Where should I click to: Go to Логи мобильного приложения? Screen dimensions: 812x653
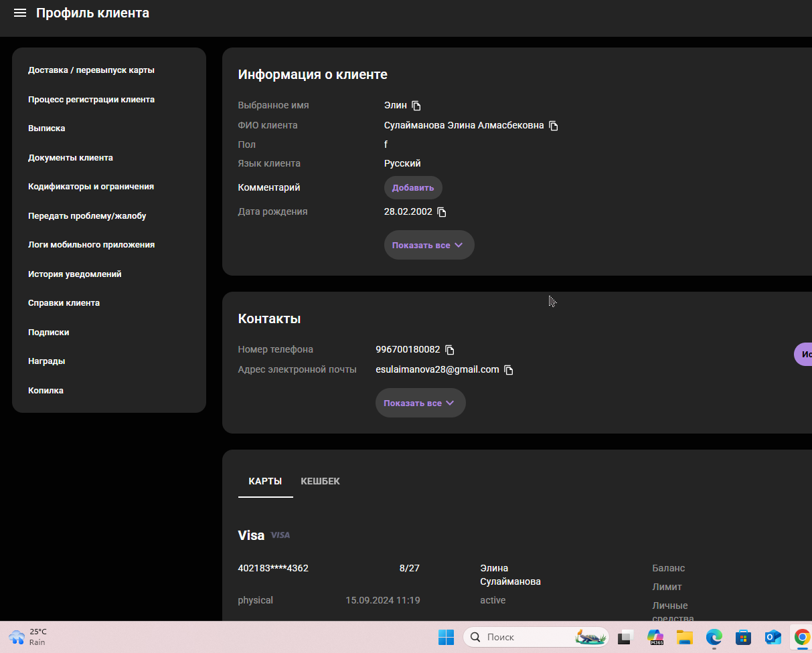91,245
